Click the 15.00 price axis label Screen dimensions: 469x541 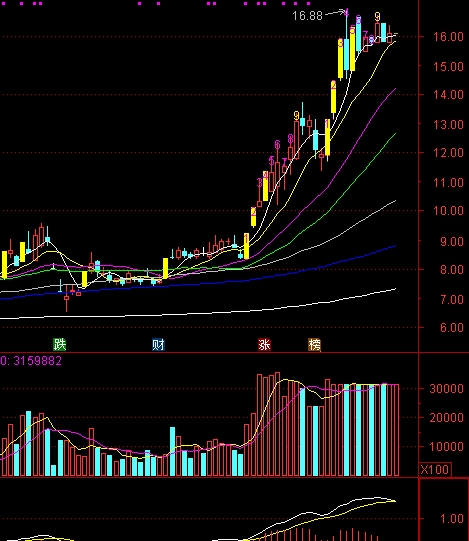tap(448, 66)
